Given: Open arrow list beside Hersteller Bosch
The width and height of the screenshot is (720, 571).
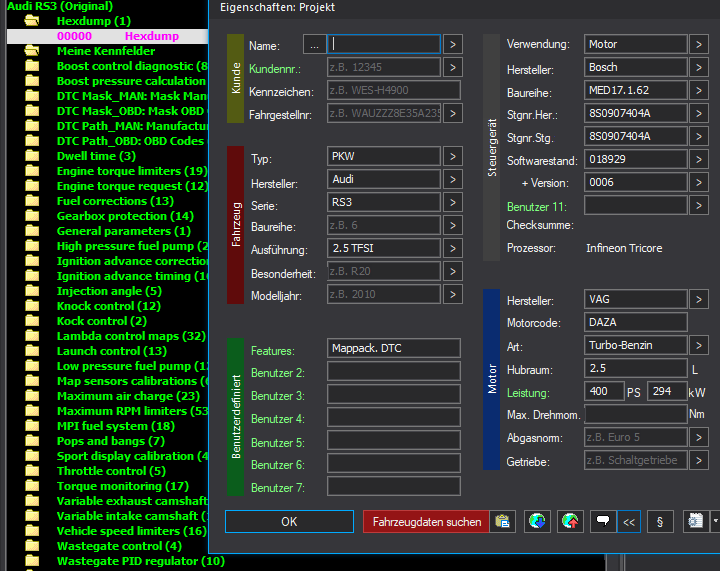Looking at the screenshot, I should coord(698,67).
